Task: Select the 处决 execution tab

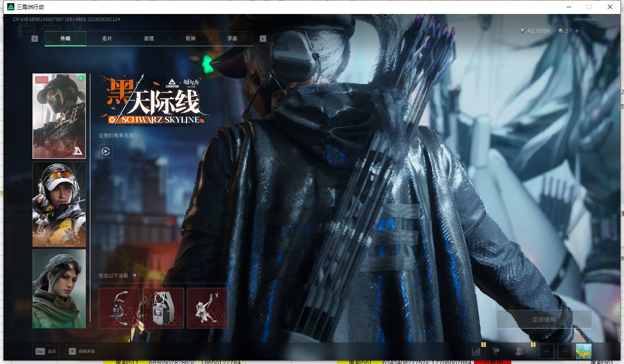Action: pyautogui.click(x=191, y=39)
